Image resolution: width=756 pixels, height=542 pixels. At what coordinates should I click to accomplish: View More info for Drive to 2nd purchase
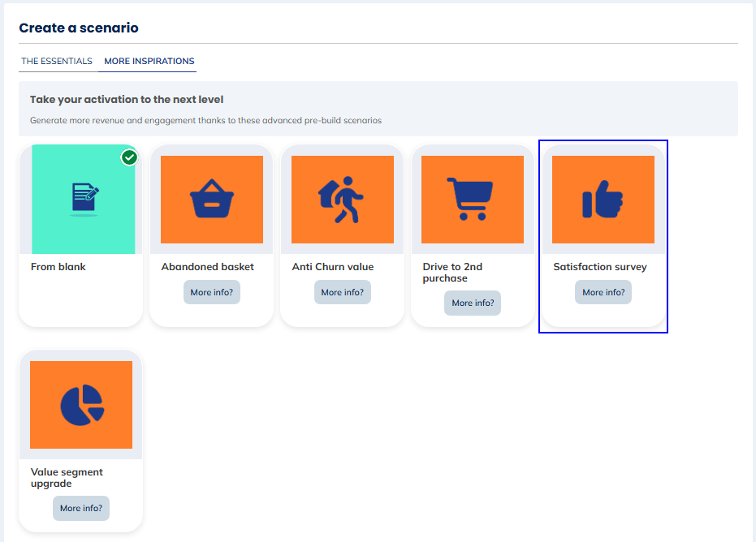coord(473,303)
